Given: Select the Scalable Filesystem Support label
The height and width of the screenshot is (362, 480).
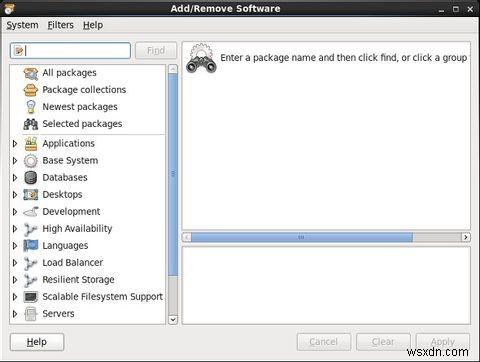Looking at the screenshot, I should click(x=103, y=297).
